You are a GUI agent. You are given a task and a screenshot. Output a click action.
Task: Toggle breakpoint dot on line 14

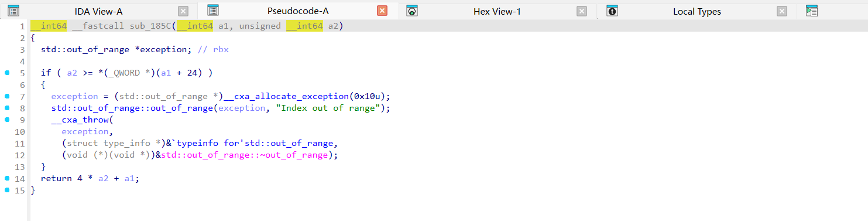click(x=7, y=178)
